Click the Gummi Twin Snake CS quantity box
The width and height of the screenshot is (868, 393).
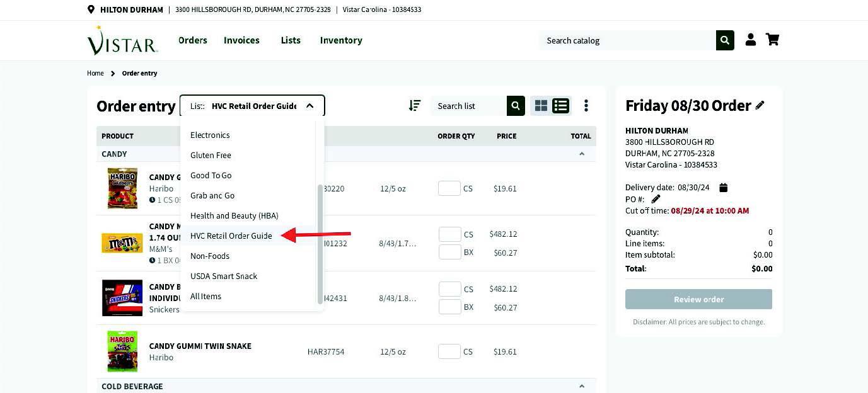tap(449, 351)
